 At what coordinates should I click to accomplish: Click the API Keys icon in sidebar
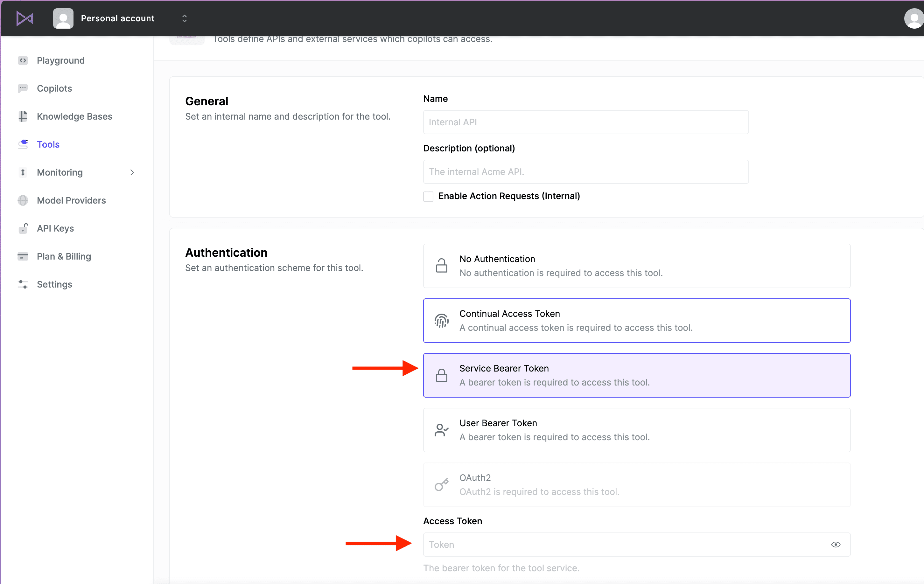[x=23, y=228]
